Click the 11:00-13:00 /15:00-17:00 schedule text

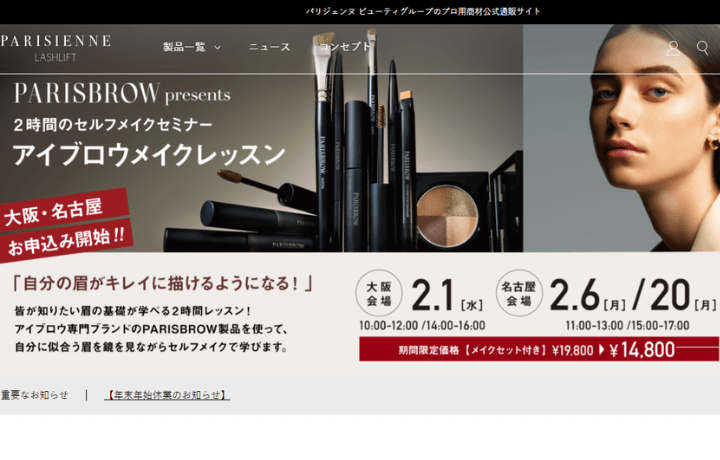coord(627,325)
